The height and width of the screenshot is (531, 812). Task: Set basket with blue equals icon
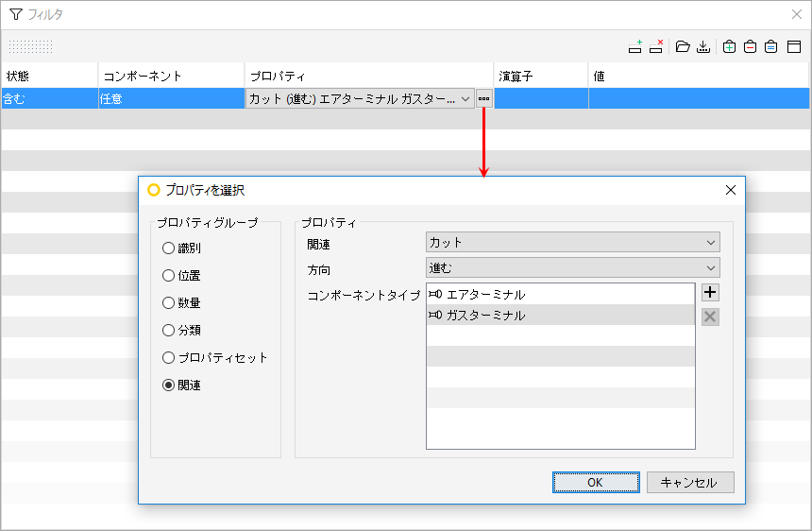(x=771, y=46)
